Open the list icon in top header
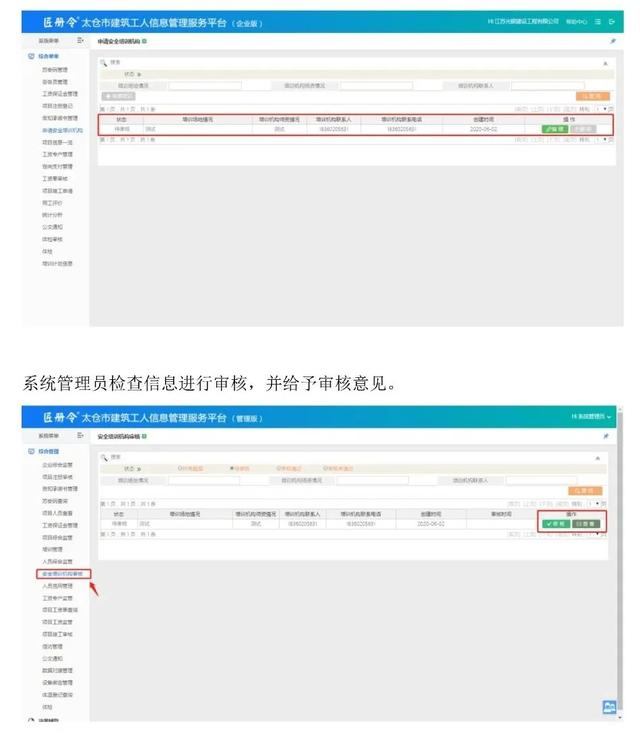This screenshot has width=640, height=753. tap(597, 21)
